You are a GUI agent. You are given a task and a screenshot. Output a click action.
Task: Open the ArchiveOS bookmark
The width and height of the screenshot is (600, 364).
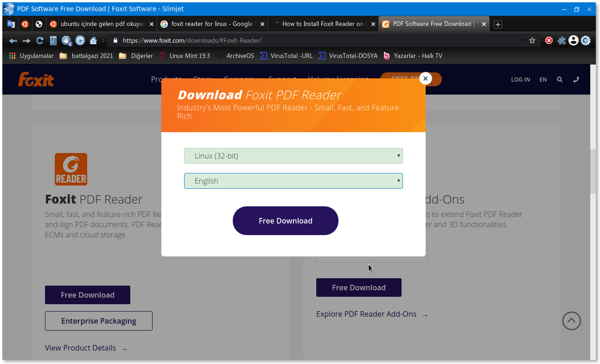click(235, 56)
